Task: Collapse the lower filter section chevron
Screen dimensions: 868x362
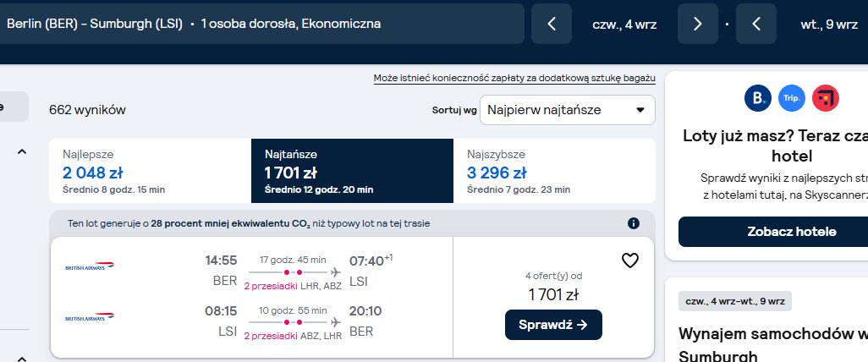Action: [x=22, y=357]
